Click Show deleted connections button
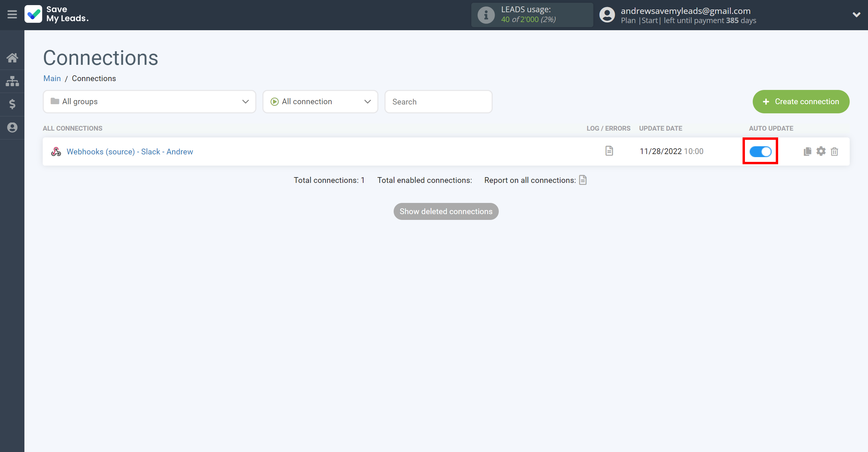 click(x=446, y=211)
